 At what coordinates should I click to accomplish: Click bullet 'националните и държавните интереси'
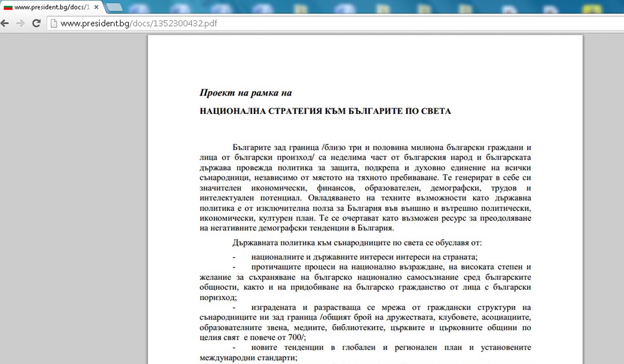click(364, 257)
